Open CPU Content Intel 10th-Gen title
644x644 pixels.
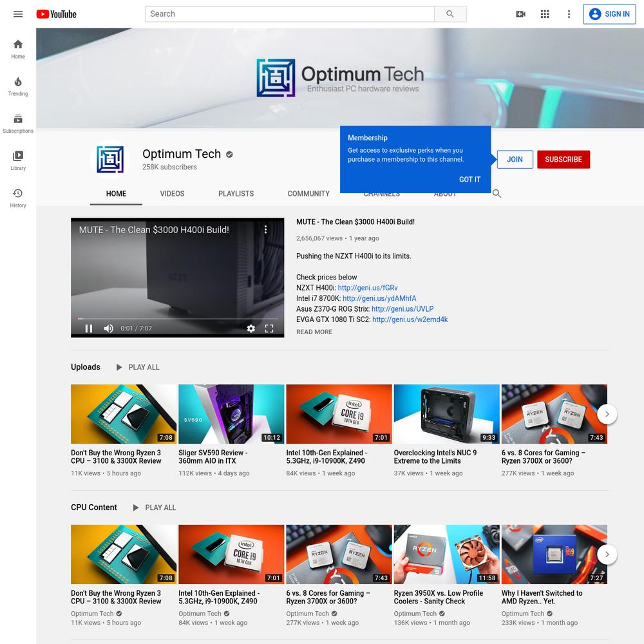pyautogui.click(x=219, y=597)
